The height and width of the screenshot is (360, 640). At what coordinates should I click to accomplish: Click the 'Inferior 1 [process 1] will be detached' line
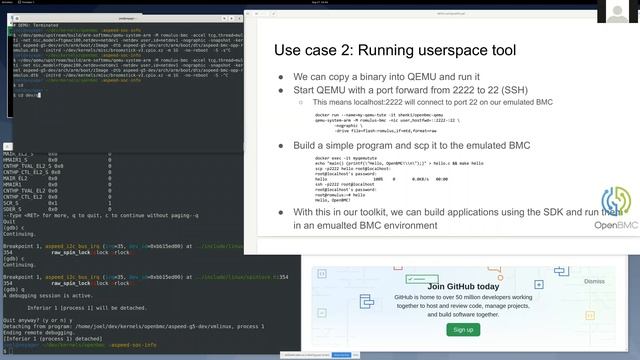coord(87,308)
